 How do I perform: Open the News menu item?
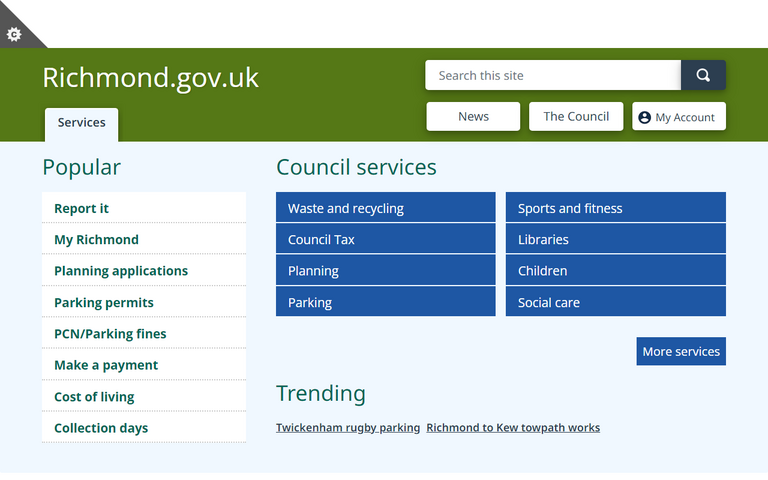pyautogui.click(x=473, y=116)
